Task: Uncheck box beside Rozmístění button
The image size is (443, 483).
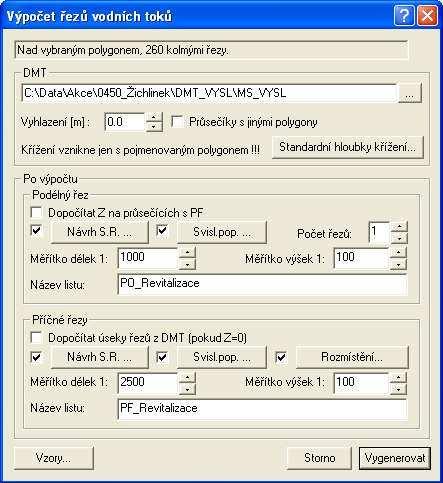Action: click(x=281, y=357)
